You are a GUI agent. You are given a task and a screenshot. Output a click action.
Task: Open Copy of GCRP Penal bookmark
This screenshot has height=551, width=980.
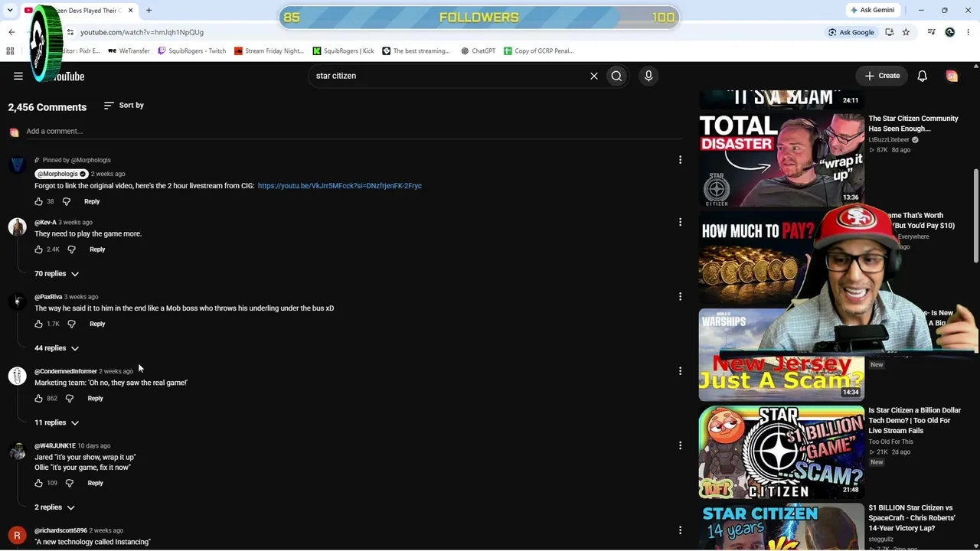tap(538, 51)
